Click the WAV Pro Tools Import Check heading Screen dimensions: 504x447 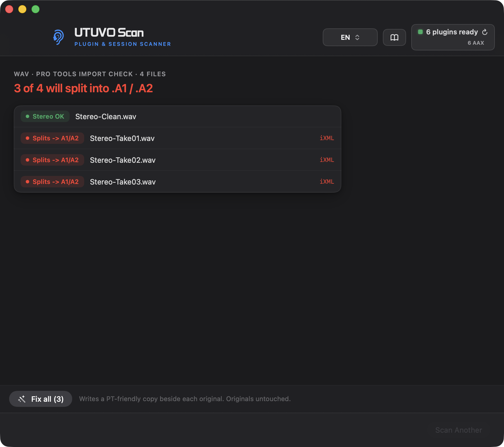click(90, 74)
